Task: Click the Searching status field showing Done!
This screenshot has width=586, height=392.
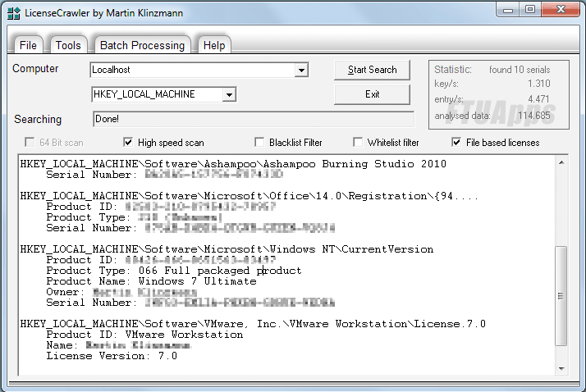Action: point(254,119)
